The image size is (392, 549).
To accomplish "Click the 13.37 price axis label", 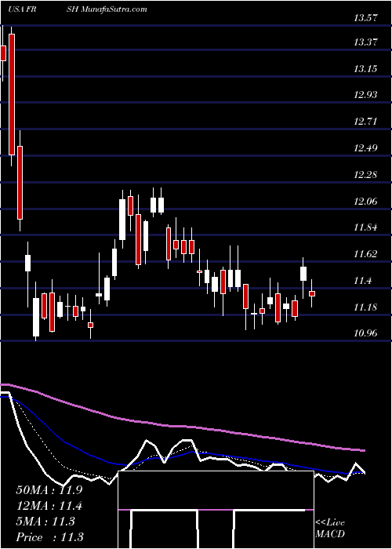I will [x=366, y=42].
